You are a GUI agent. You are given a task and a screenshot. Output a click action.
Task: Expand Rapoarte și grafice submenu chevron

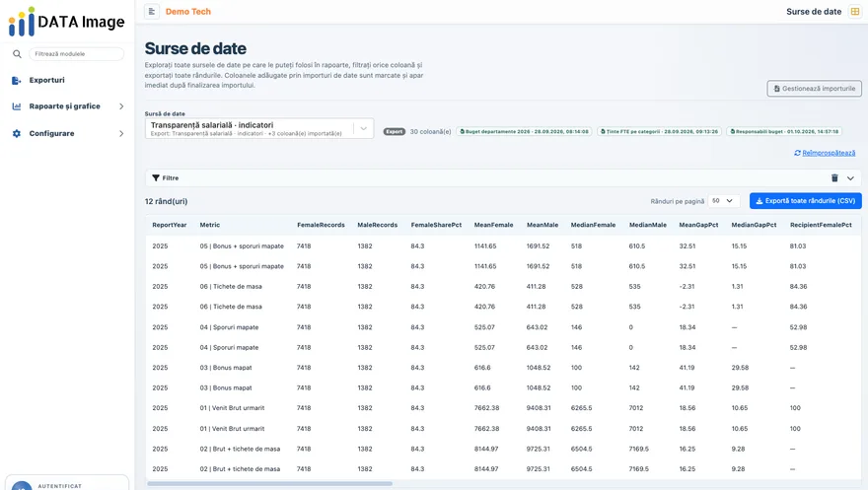point(121,106)
